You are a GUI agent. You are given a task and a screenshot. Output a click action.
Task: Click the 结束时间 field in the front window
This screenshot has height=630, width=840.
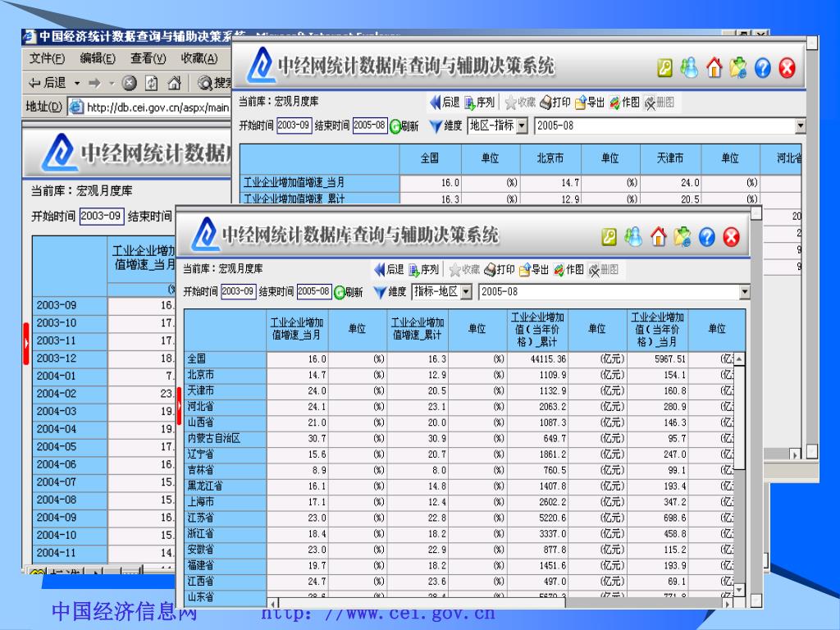pyautogui.click(x=314, y=291)
